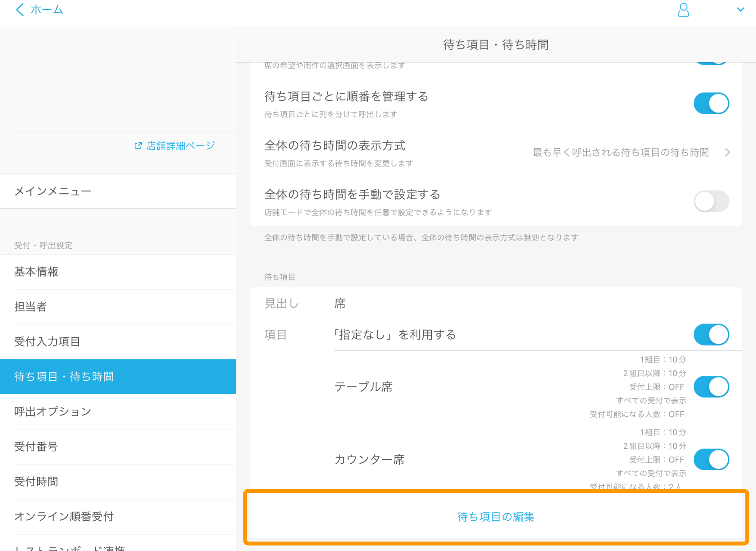This screenshot has height=551, width=756.
Task: Click the 見出し value 席
Action: tap(340, 303)
